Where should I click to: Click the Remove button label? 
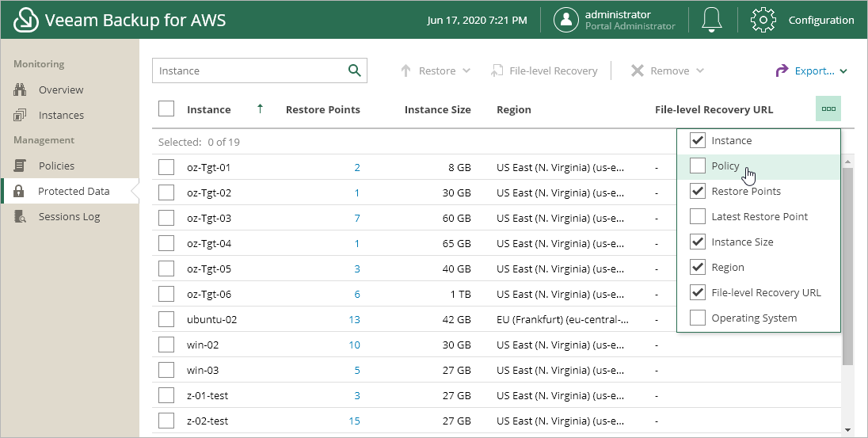coord(670,70)
